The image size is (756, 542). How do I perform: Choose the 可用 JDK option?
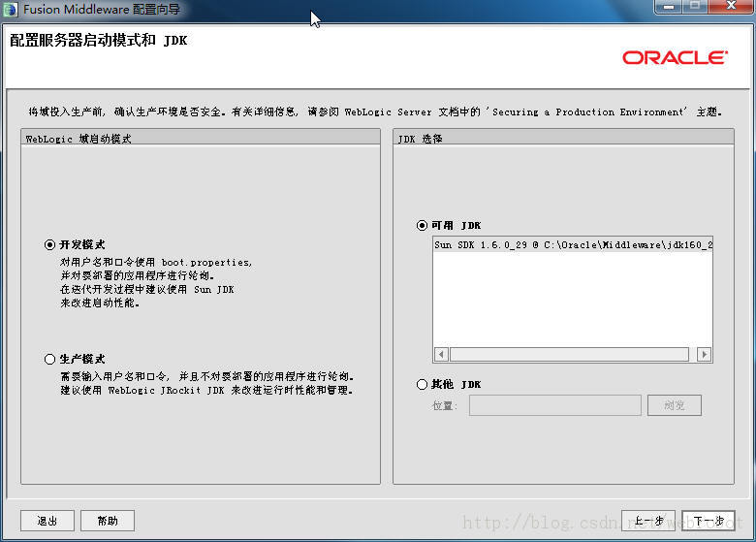coord(422,225)
